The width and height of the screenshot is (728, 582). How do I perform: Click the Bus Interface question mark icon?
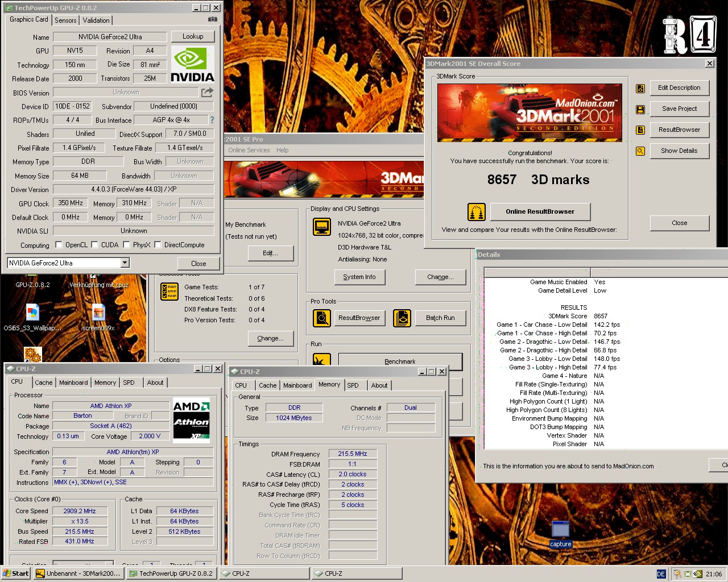point(212,120)
